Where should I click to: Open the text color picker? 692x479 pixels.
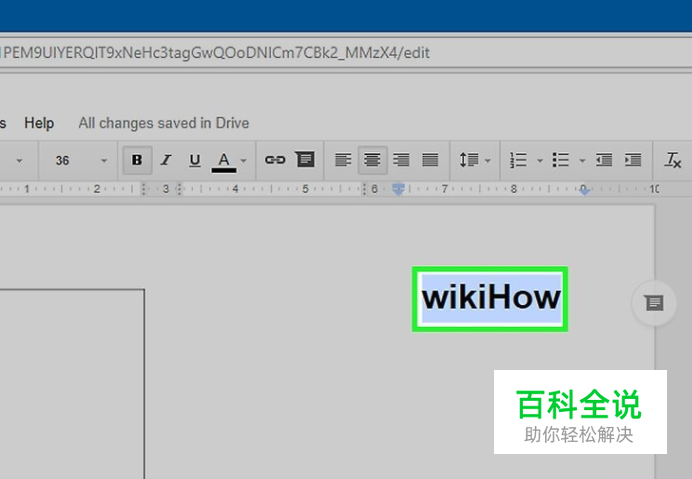pos(224,161)
